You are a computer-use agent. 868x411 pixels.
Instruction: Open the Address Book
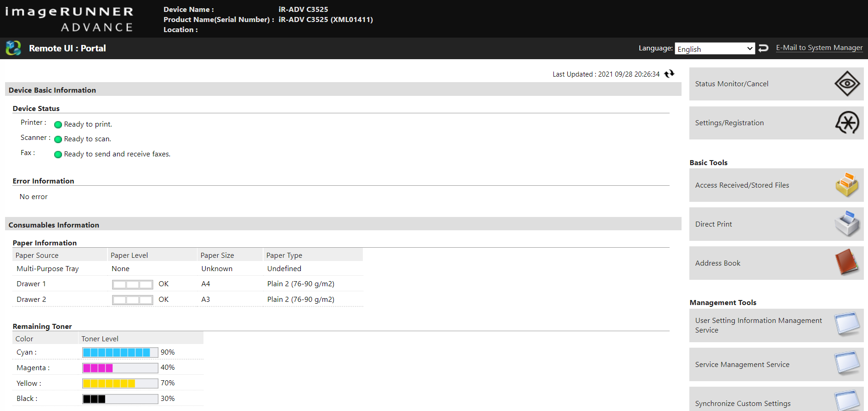click(x=776, y=263)
